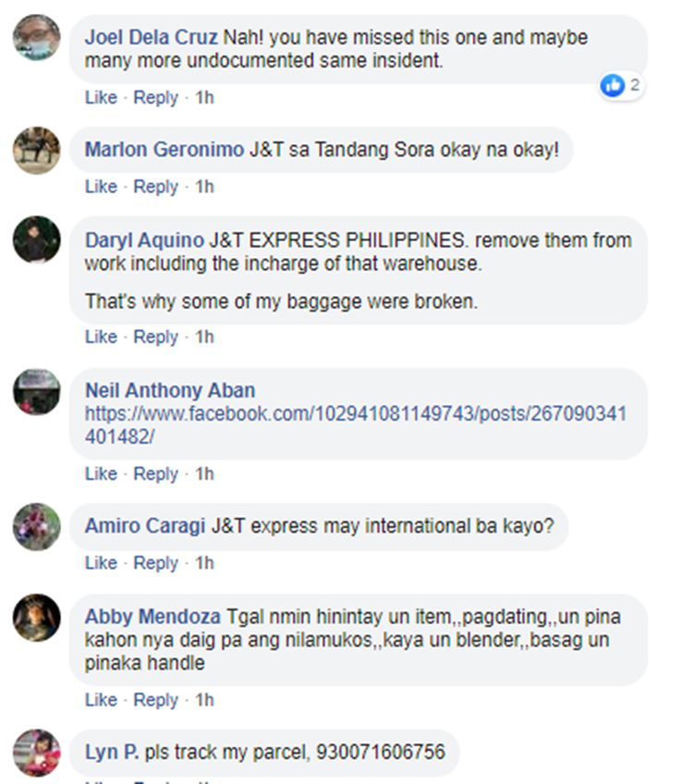Open Joel Dela Cruz name link
693x784 pixels.
coord(151,38)
